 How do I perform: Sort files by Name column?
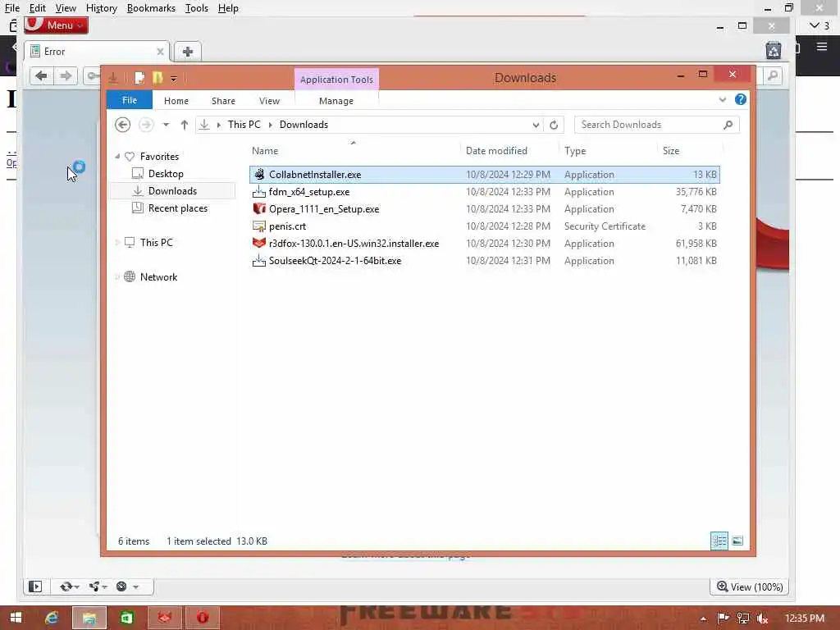pos(354,151)
